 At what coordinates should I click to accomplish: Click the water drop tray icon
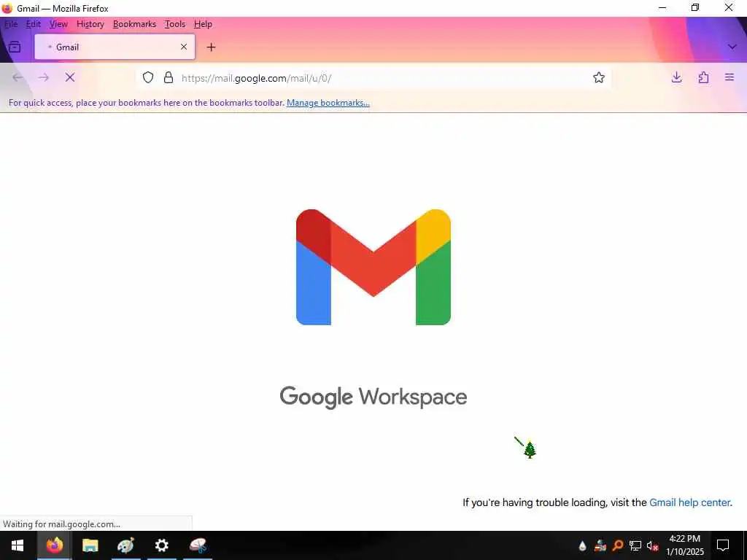pyautogui.click(x=582, y=545)
